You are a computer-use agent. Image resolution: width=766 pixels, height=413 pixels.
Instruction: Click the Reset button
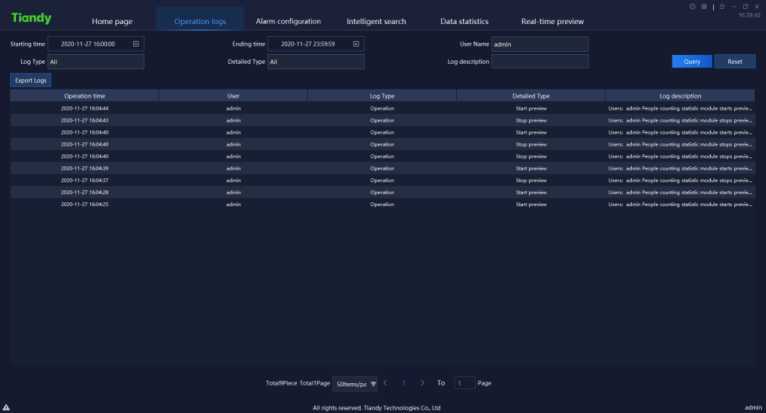734,61
